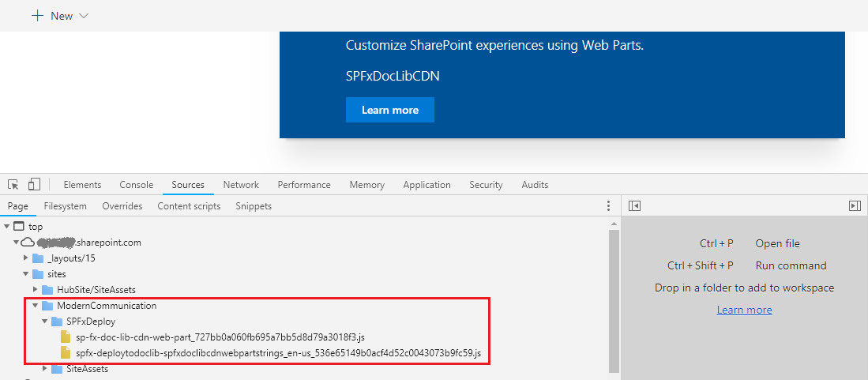Click the inspect element picker icon
The height and width of the screenshot is (380, 868).
tap(13, 185)
